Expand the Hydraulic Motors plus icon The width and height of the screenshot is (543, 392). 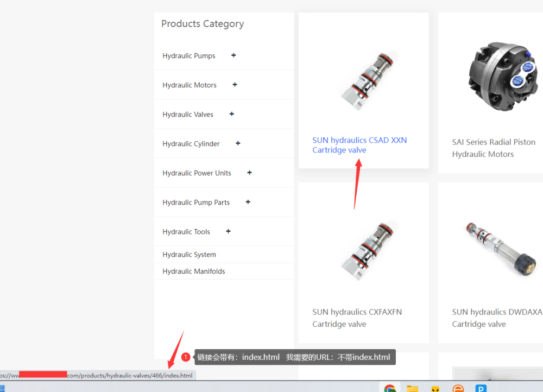(235, 85)
